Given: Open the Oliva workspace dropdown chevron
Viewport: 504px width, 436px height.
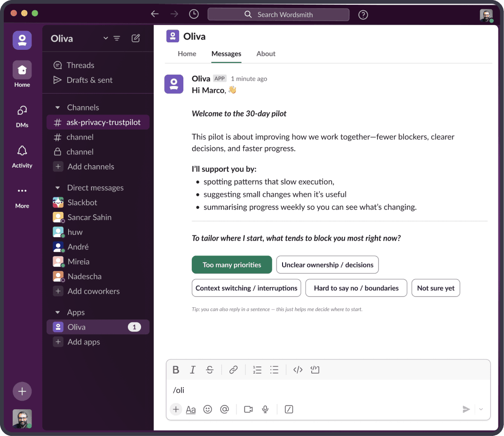Looking at the screenshot, I should (x=105, y=39).
